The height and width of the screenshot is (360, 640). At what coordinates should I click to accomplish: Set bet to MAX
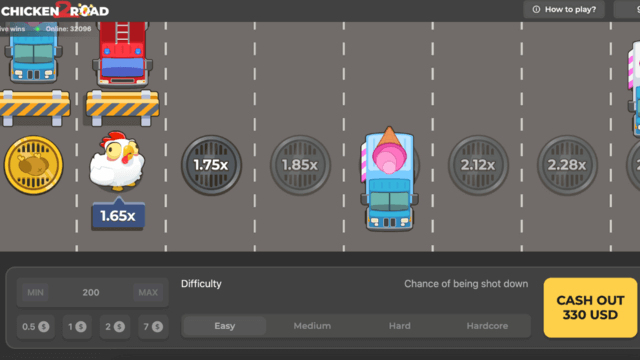click(148, 292)
